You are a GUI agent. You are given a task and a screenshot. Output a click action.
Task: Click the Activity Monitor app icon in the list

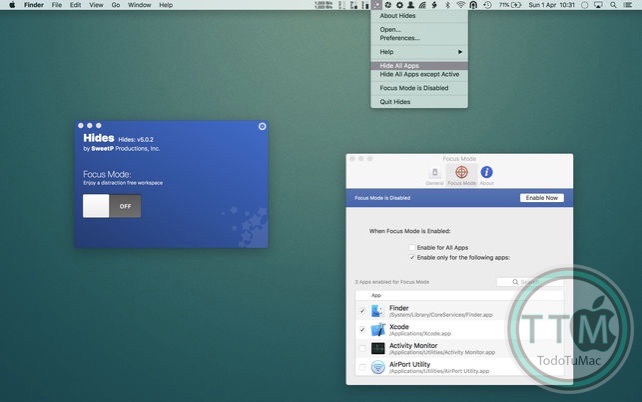pos(378,348)
